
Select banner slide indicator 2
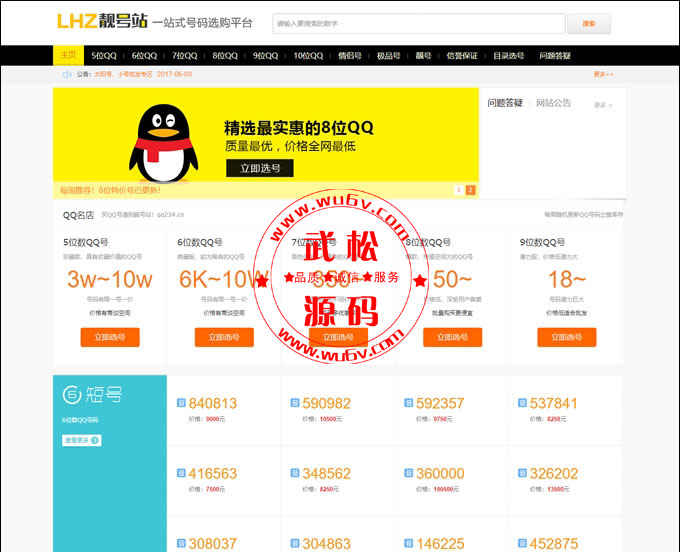470,190
